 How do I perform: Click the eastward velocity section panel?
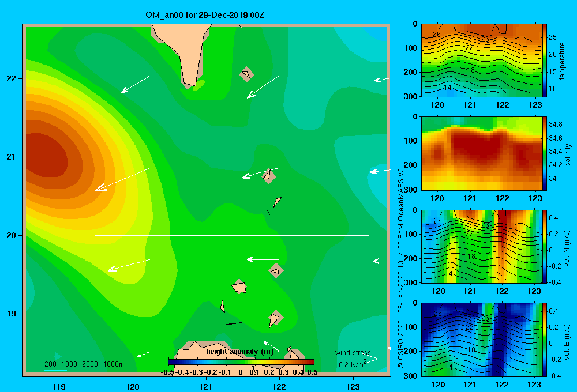(x=481, y=340)
